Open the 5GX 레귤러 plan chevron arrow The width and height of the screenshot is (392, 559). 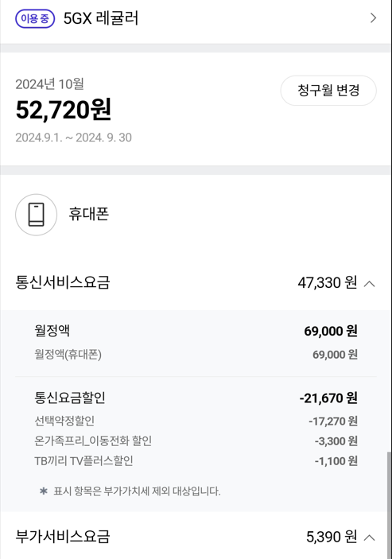[x=373, y=17]
